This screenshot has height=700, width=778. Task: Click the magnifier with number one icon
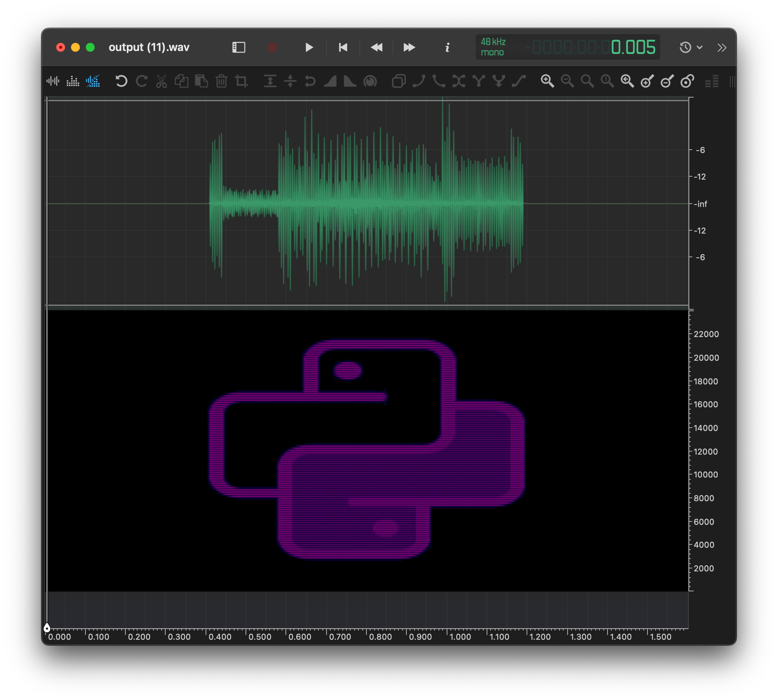click(607, 81)
